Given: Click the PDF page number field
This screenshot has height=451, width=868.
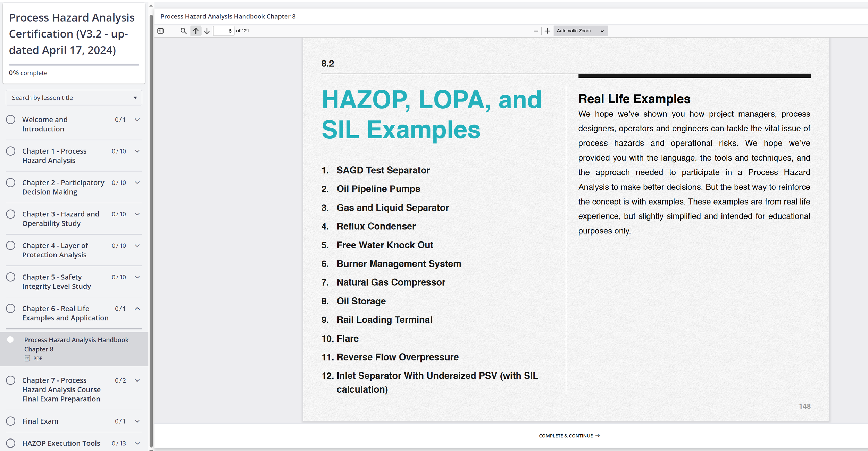Looking at the screenshot, I should click(x=224, y=31).
